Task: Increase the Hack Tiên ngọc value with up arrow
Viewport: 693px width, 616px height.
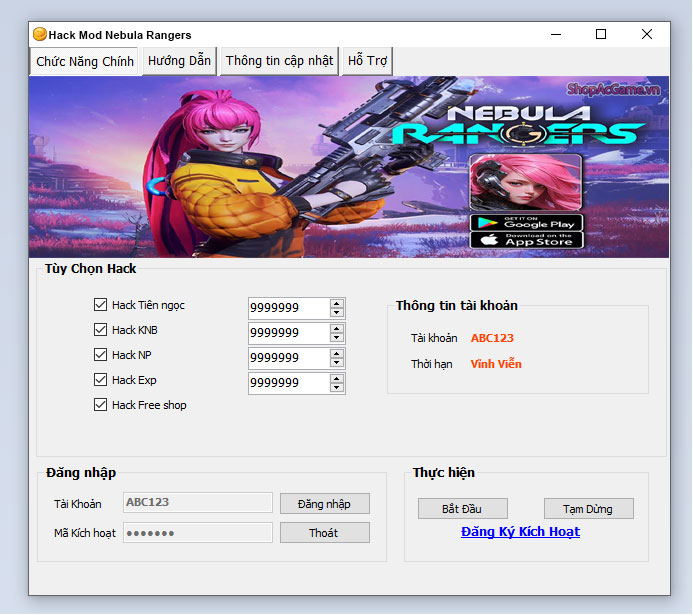Action: coord(337,304)
